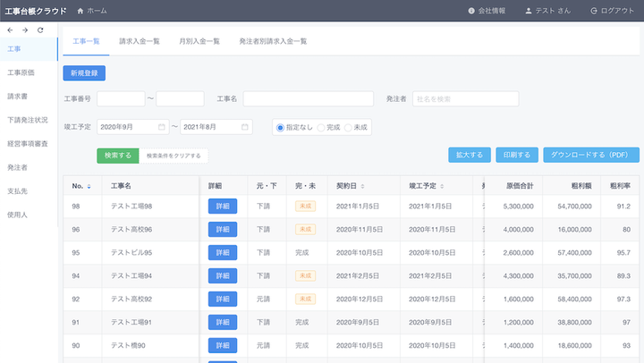Click the 工事台帳クラウド logo title
The width and height of the screenshot is (644, 363).
point(36,11)
